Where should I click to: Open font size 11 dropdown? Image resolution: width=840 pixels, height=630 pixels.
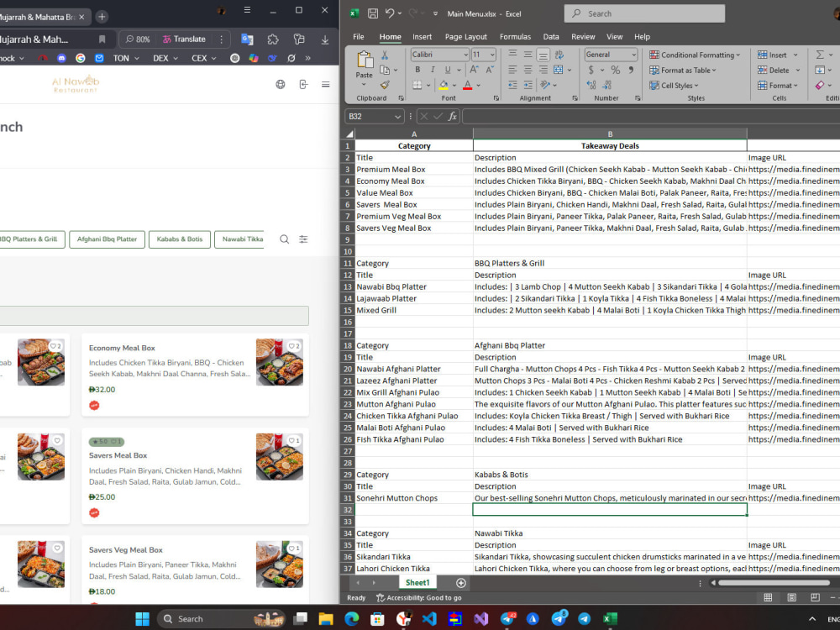pos(492,55)
